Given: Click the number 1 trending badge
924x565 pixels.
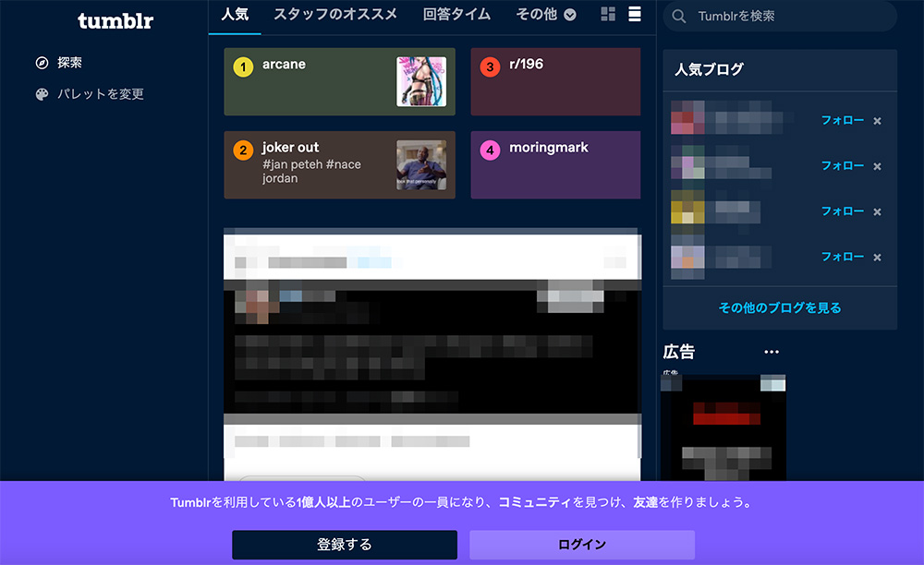Looking at the screenshot, I should click(x=243, y=67).
